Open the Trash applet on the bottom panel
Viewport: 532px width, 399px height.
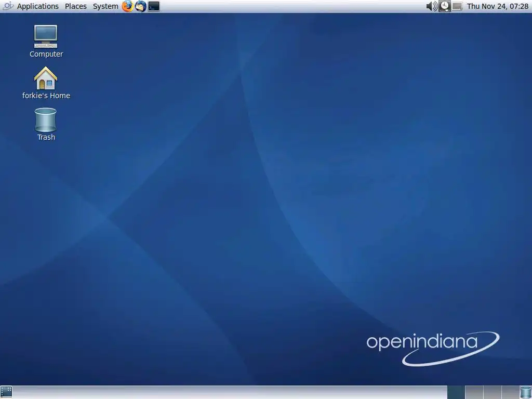pyautogui.click(x=526, y=392)
